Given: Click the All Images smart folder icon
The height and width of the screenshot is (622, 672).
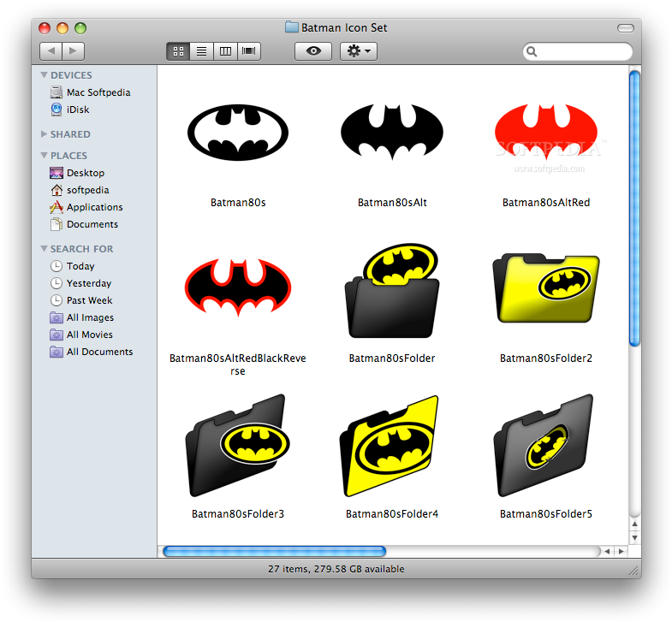Looking at the screenshot, I should (56, 318).
